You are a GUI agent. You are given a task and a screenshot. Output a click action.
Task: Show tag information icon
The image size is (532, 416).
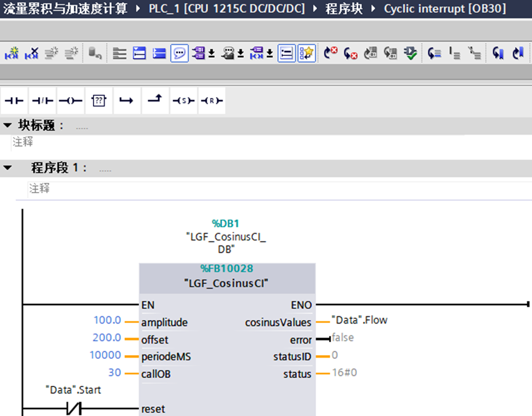coord(228,53)
